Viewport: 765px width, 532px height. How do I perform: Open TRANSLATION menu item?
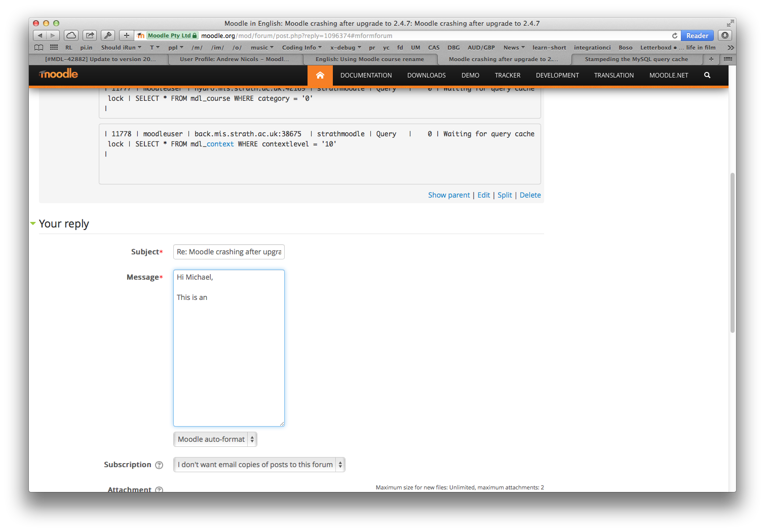[x=614, y=75]
